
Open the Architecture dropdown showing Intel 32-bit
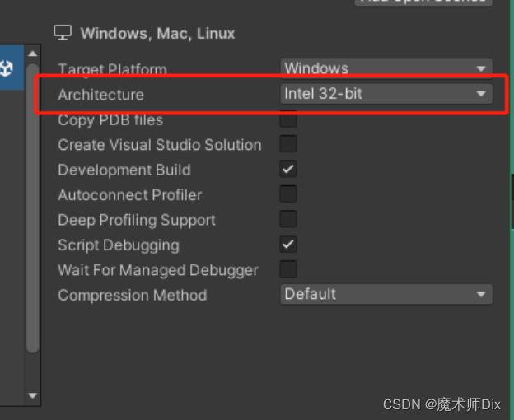(x=385, y=94)
